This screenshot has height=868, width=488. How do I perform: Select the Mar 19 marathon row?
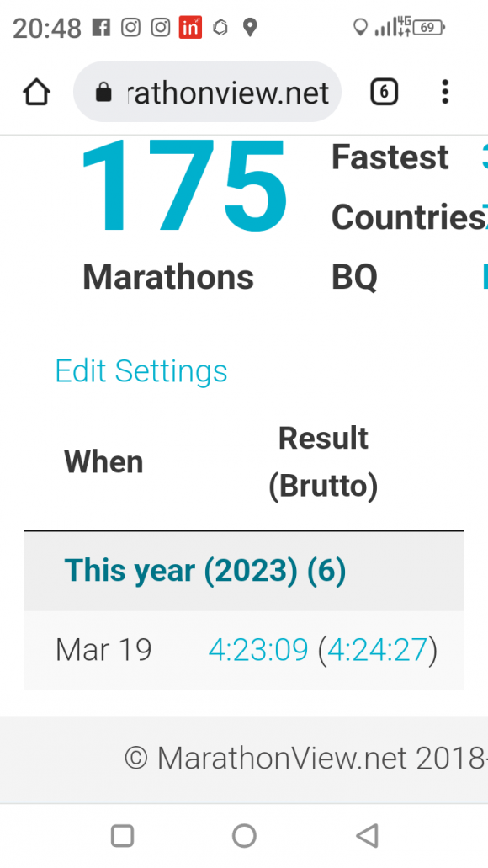point(244,650)
